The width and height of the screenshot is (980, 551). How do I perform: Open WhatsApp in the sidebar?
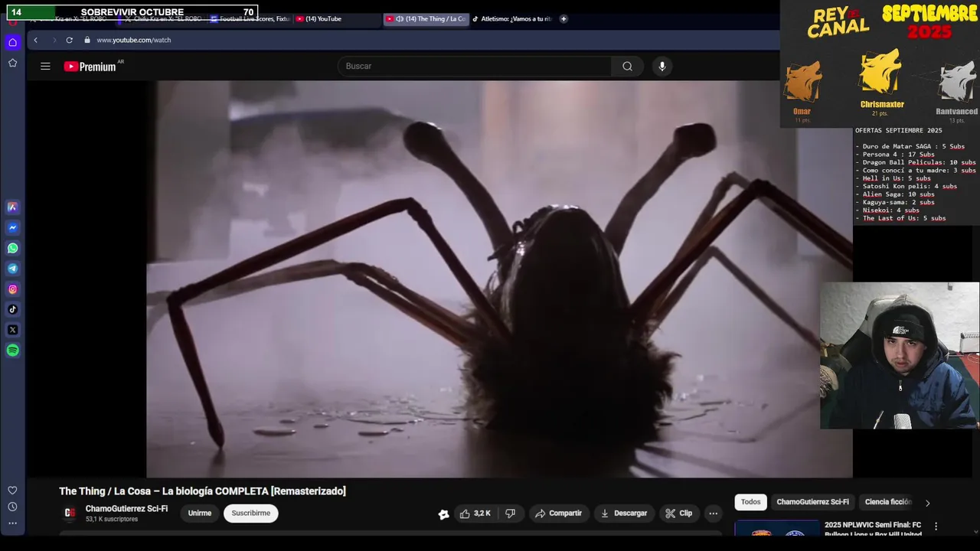[12, 248]
